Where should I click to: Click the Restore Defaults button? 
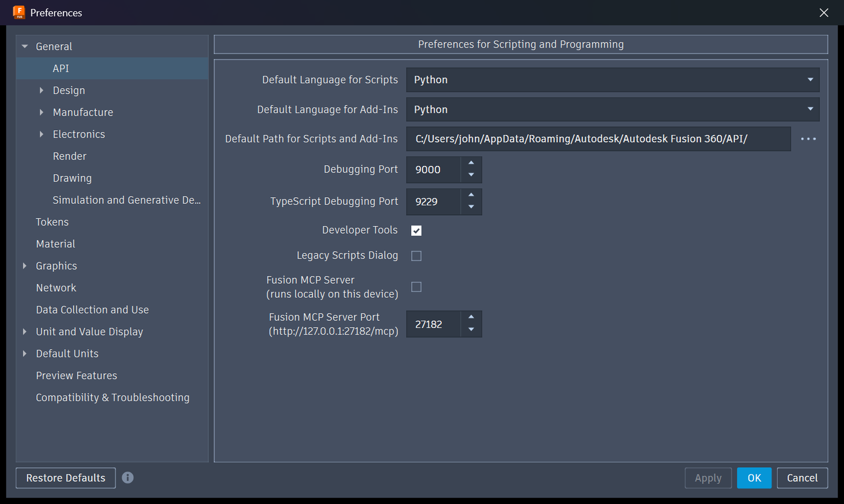click(66, 478)
